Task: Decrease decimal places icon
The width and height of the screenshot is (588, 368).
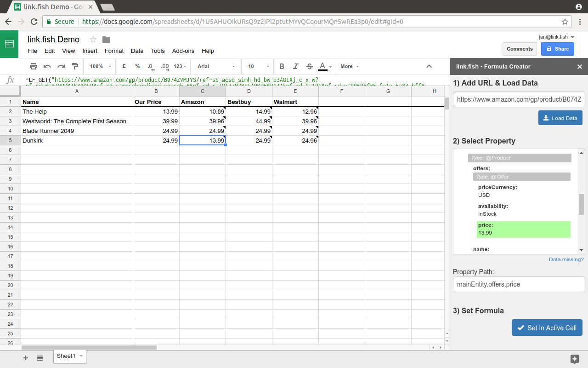Action: pos(151,66)
